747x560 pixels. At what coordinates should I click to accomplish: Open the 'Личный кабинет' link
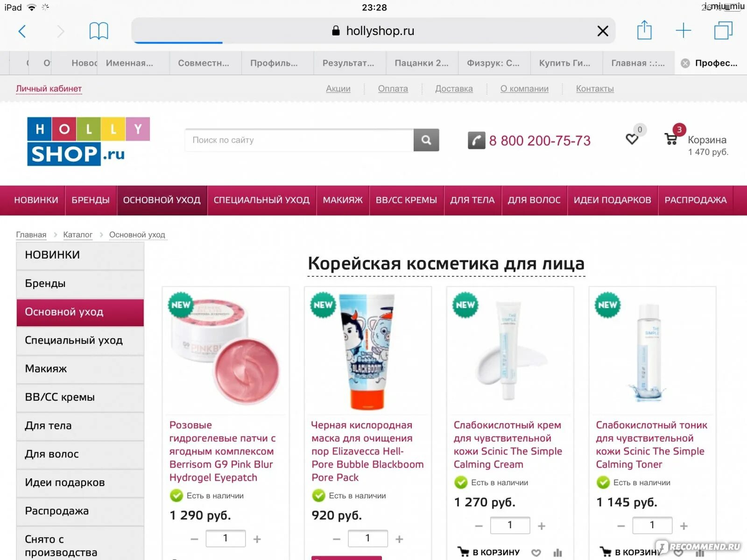[49, 89]
